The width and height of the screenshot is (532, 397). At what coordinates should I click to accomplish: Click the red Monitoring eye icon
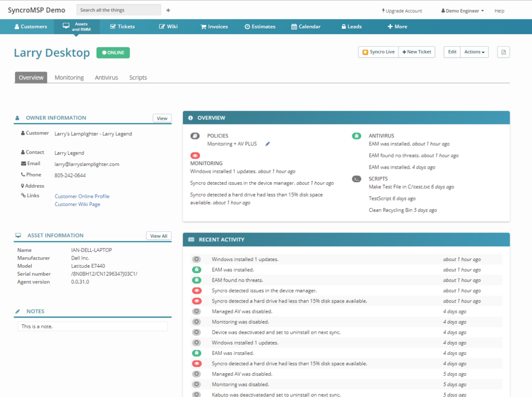coord(195,155)
